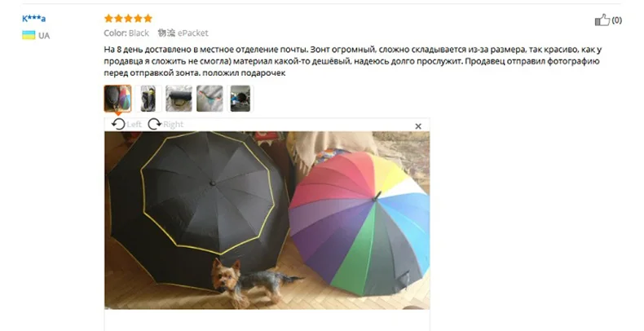
Task: Click the helpful vote count (0)
Action: click(x=617, y=20)
